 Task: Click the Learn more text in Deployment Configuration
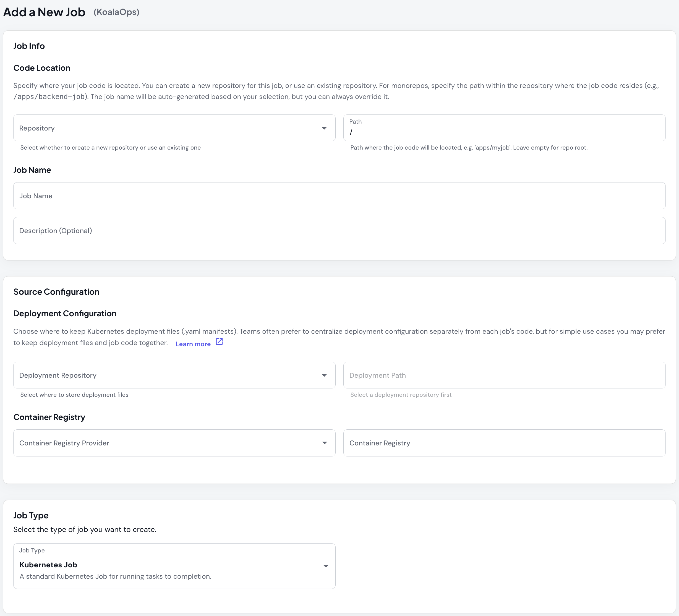tap(193, 344)
